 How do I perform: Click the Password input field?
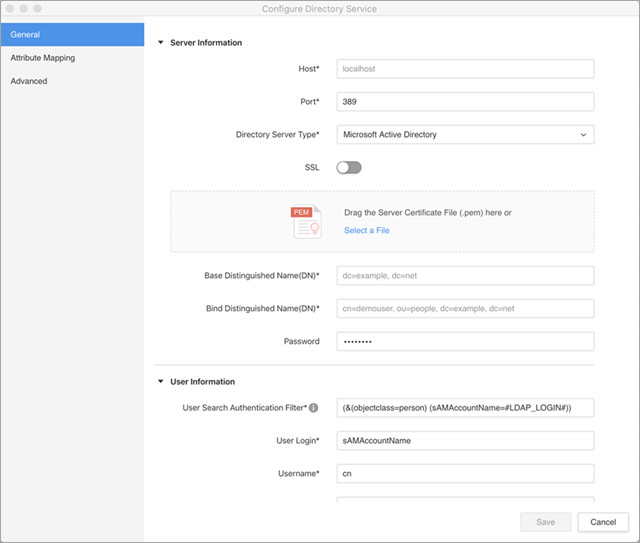coord(465,342)
